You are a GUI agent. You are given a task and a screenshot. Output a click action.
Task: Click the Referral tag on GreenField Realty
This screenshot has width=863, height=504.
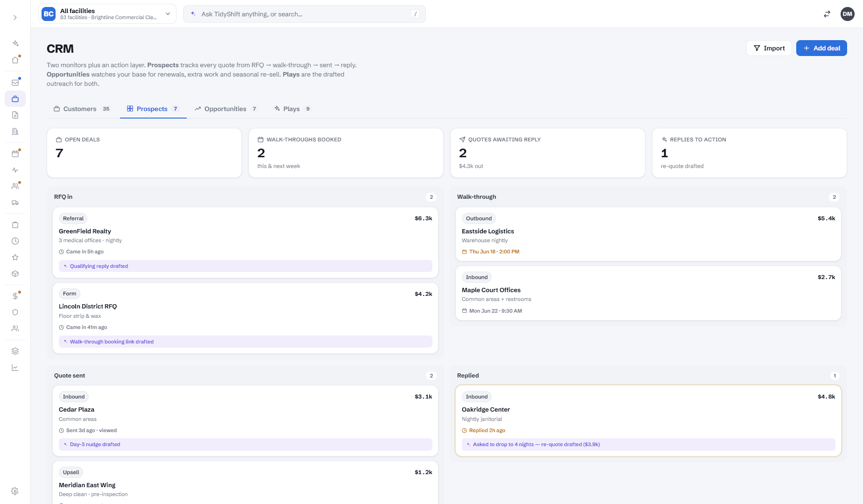coord(73,218)
